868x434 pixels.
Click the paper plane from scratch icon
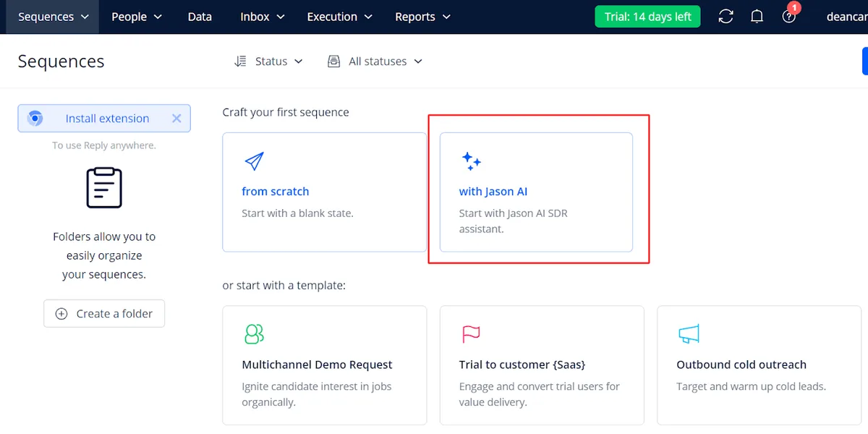click(254, 161)
